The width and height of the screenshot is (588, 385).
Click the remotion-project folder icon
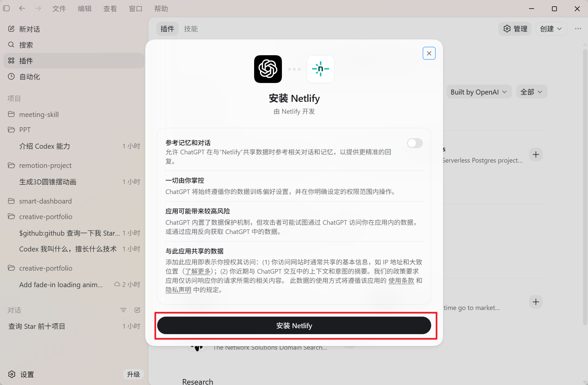tap(11, 165)
